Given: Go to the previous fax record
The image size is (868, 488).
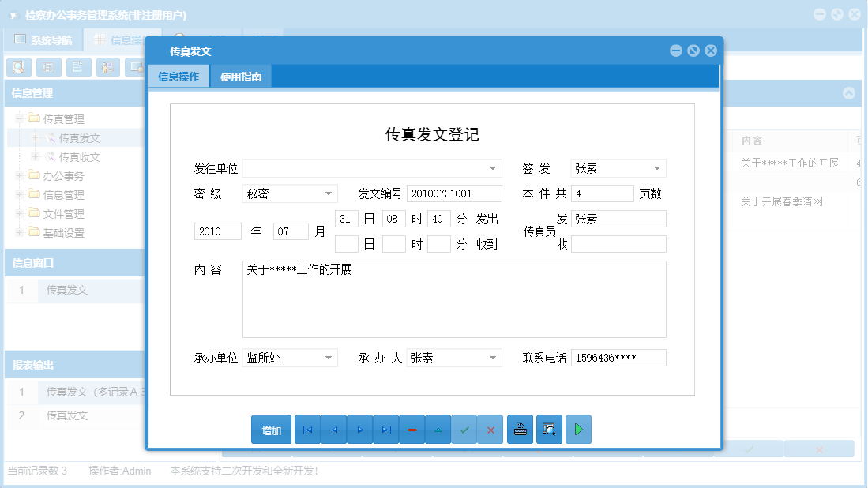Looking at the screenshot, I should (x=333, y=429).
